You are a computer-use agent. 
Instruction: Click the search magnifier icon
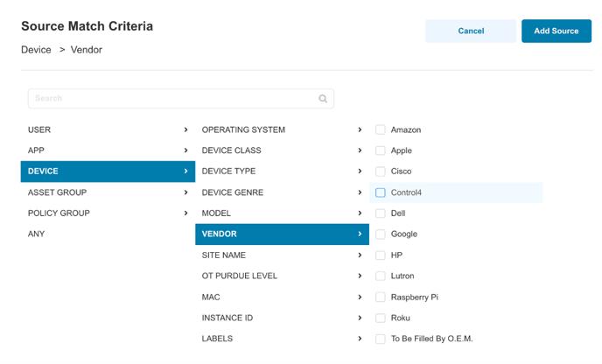[323, 99]
